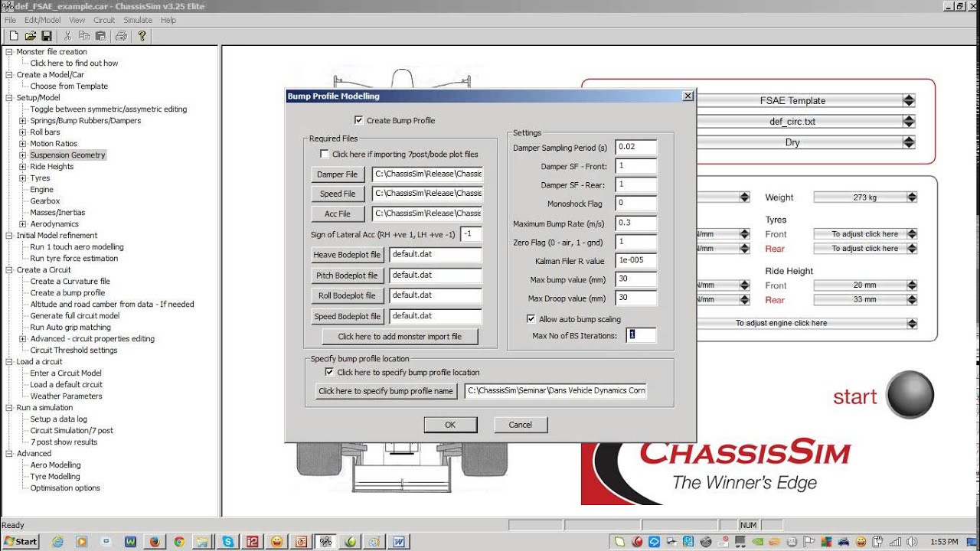Click the Help question mark toolbar icon
980x551 pixels.
(142, 36)
